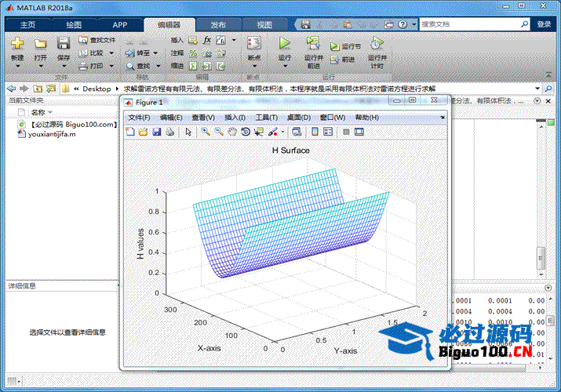
Task: Click the 登录 (Sign in) button
Action: point(544,24)
